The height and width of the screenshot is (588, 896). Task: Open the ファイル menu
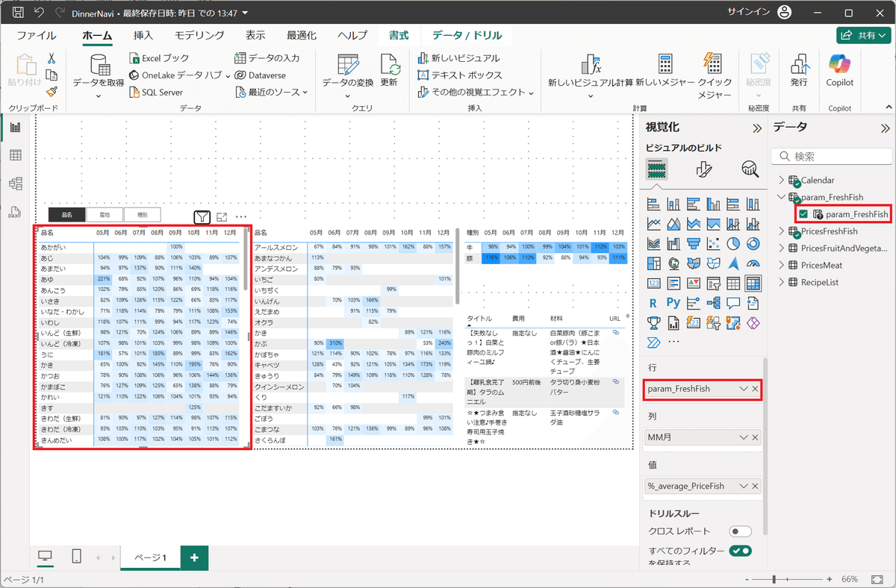[37, 35]
